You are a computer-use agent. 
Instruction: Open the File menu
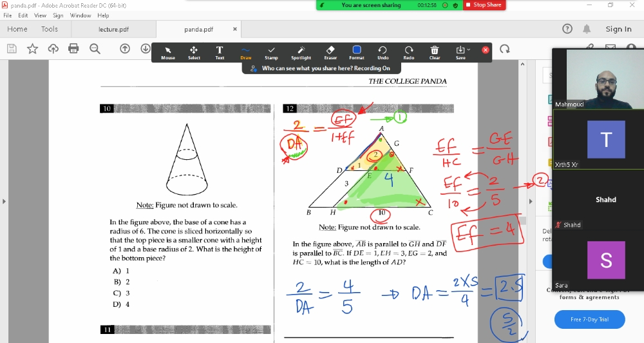click(7, 15)
